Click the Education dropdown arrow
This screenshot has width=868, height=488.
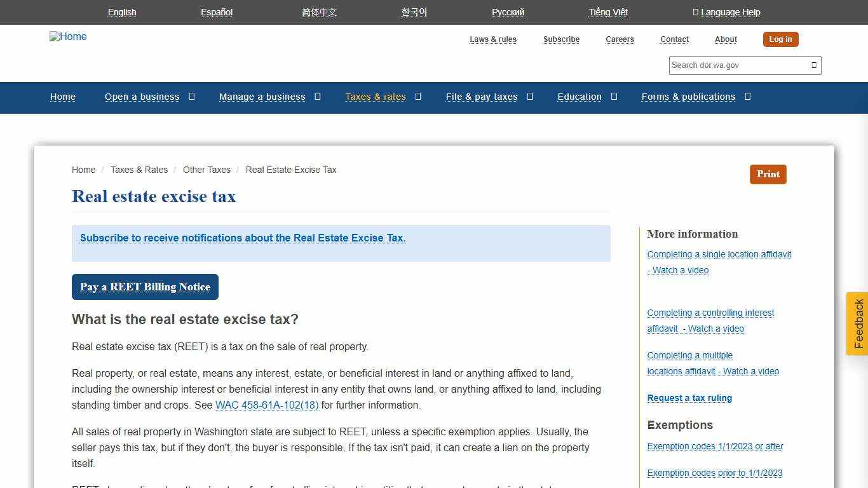(614, 97)
